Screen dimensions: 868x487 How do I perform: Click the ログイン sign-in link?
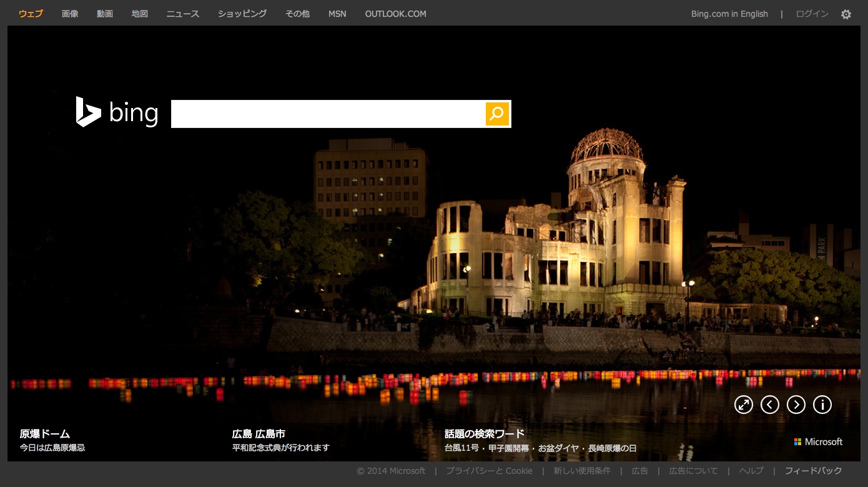(812, 14)
